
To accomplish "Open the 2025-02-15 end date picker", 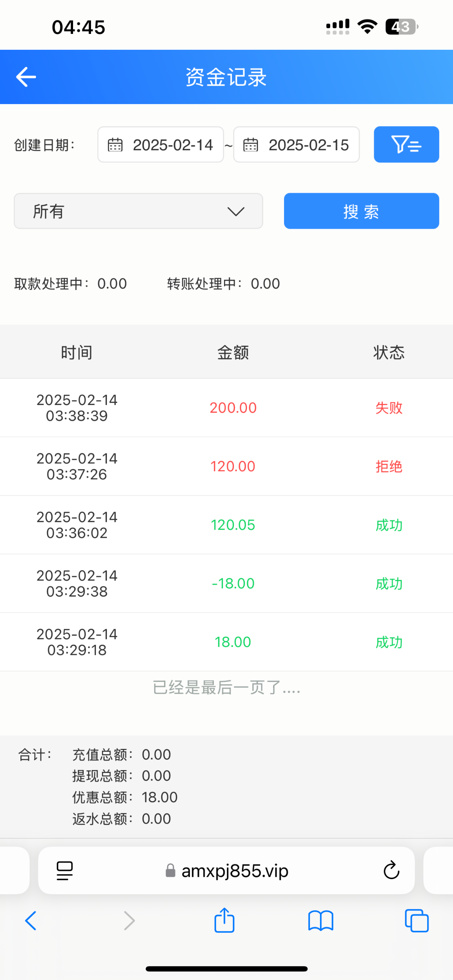I will [309, 145].
